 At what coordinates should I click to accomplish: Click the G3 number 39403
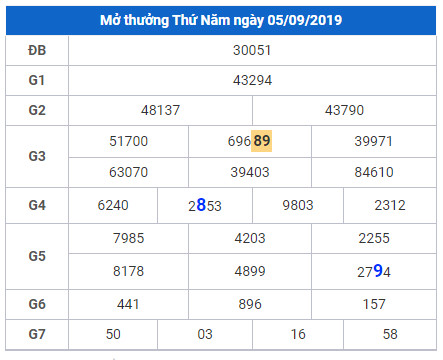(250, 172)
